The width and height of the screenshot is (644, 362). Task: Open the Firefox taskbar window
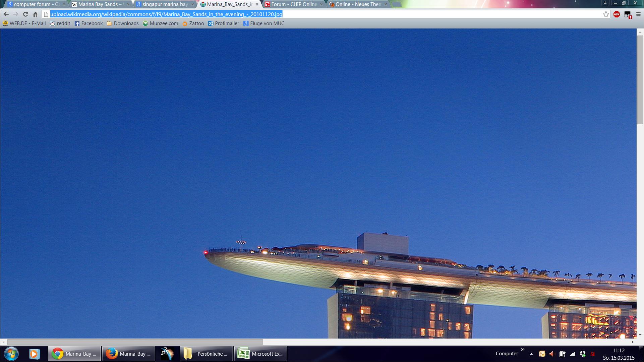point(129,354)
